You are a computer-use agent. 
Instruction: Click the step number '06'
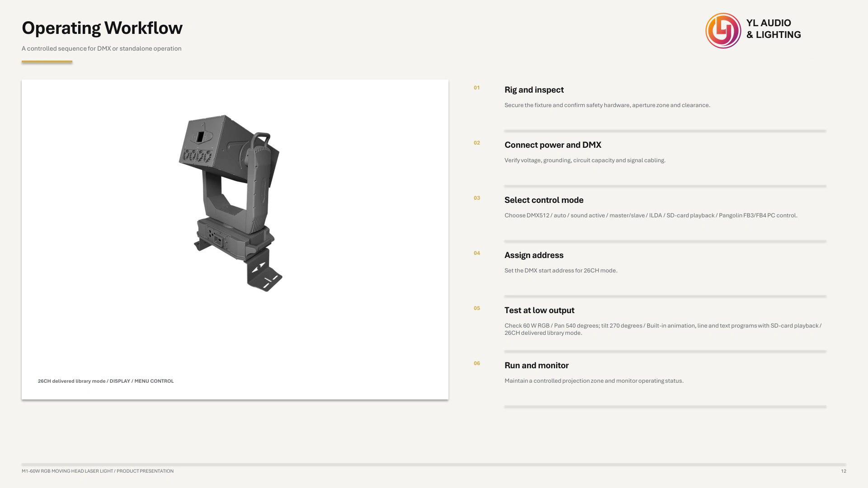tap(476, 363)
